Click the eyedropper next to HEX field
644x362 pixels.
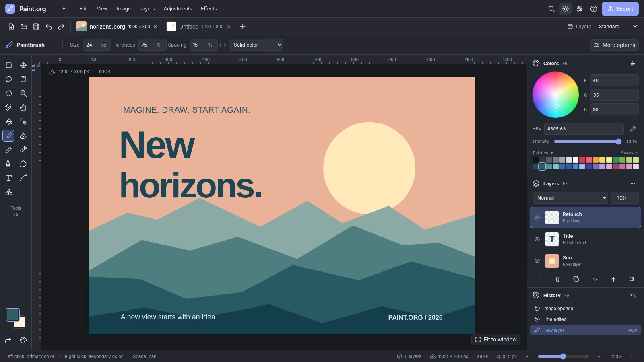pos(633,129)
